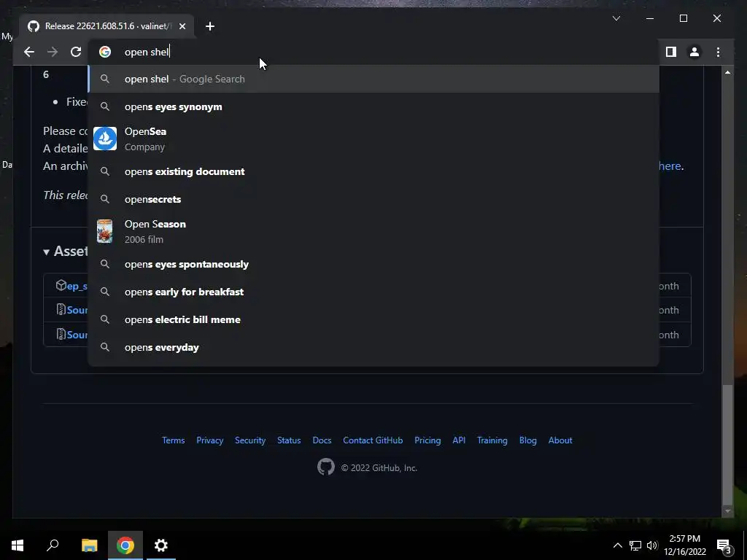
Task: Click the network tray icon
Action: click(x=635, y=545)
